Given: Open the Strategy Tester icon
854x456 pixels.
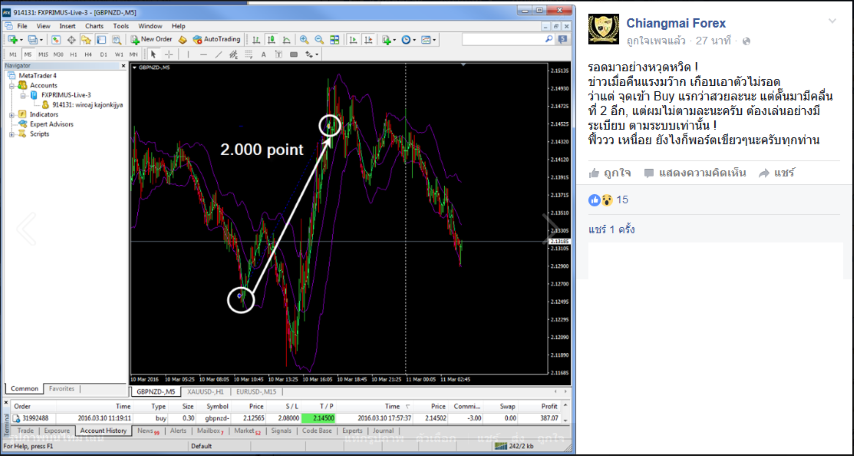Looking at the screenshot, I should pos(117,39).
